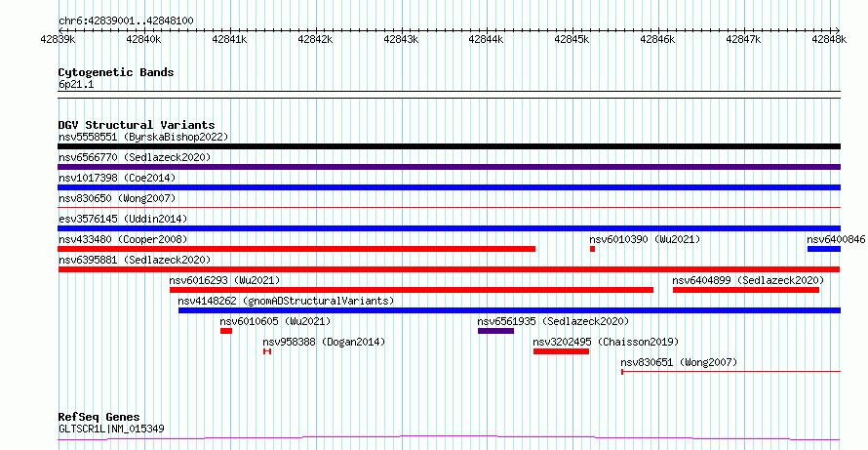
Task: Click the nsv5558551 (ByrskaBishop2022) label
Action: [143, 137]
